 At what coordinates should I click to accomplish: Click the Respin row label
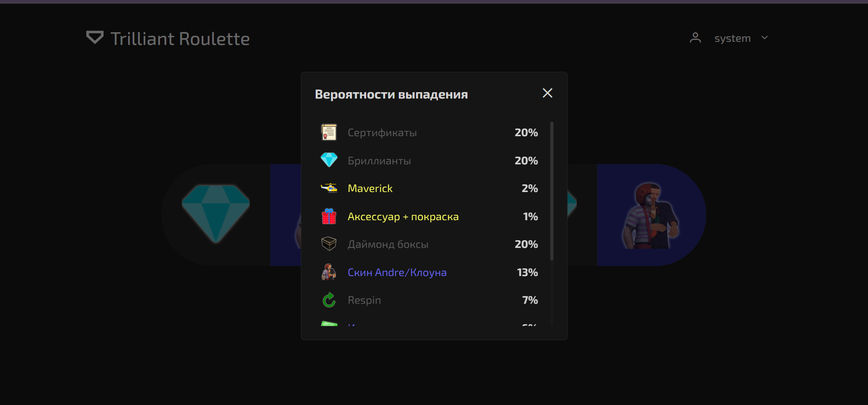tap(364, 301)
